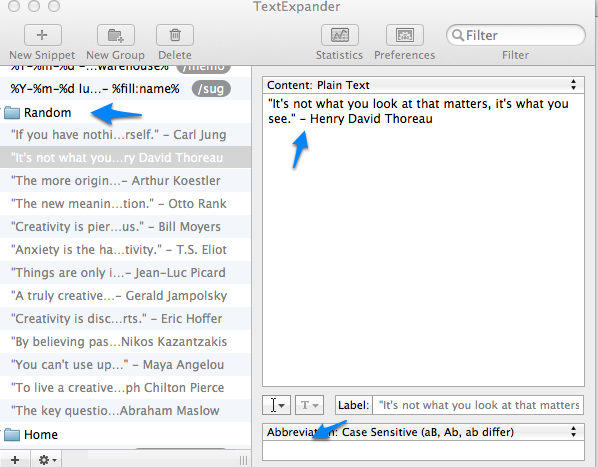Viewport: 598px width, 467px height.
Task: Open the cursor insertion macro popup
Action: click(x=276, y=405)
